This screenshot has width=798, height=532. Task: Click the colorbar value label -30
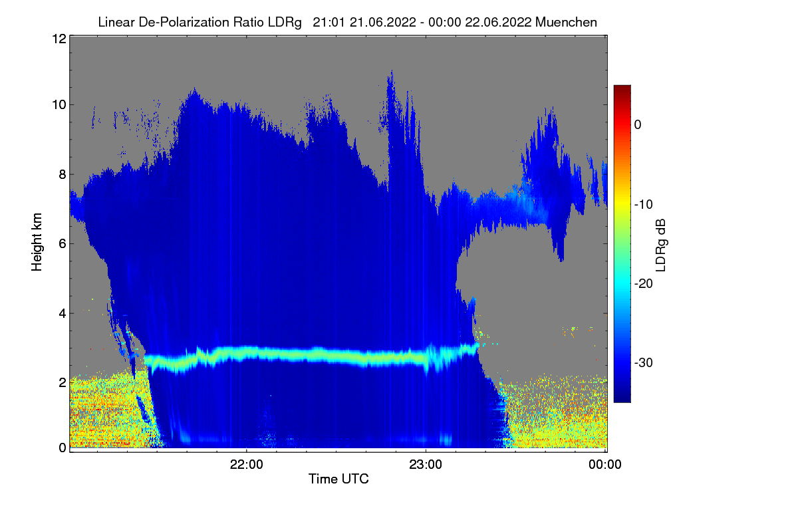(644, 363)
